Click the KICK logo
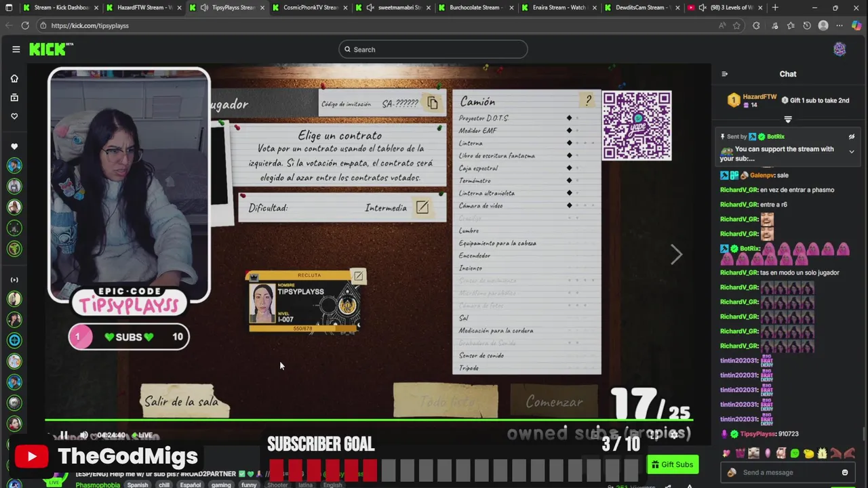 click(51, 49)
